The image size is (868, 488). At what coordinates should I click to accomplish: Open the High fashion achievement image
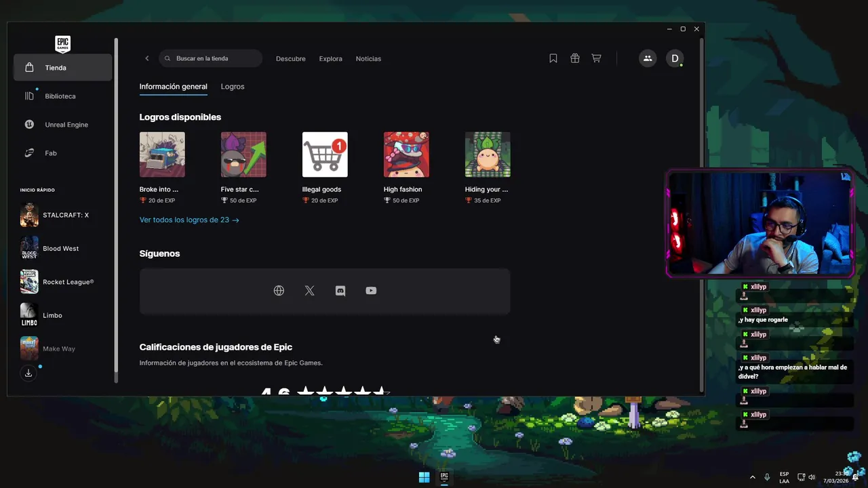(x=406, y=155)
